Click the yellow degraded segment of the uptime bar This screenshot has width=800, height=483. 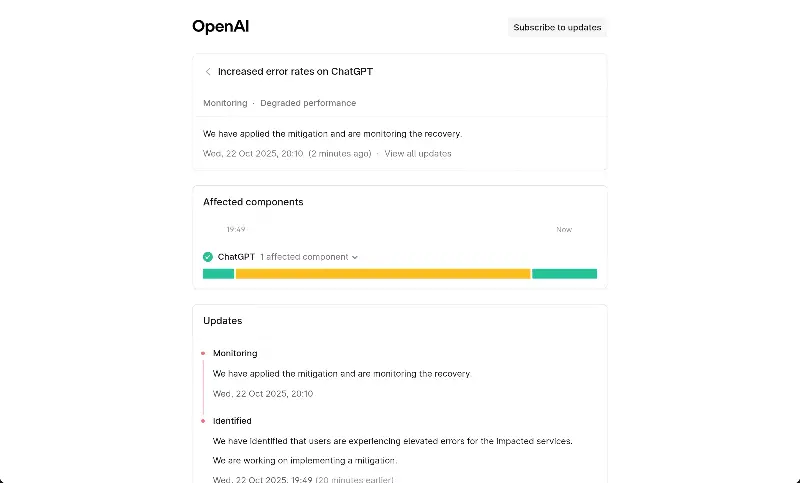[382, 273]
